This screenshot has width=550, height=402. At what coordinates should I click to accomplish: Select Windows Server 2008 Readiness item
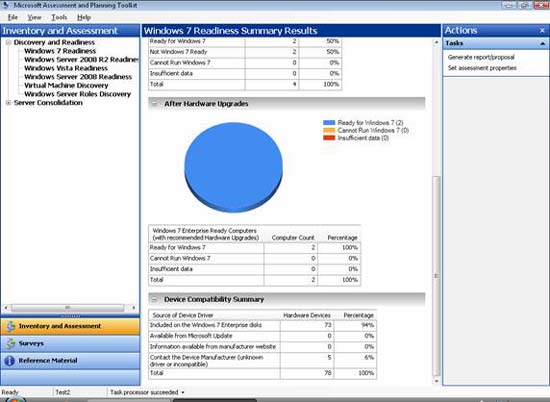pyautogui.click(x=78, y=77)
